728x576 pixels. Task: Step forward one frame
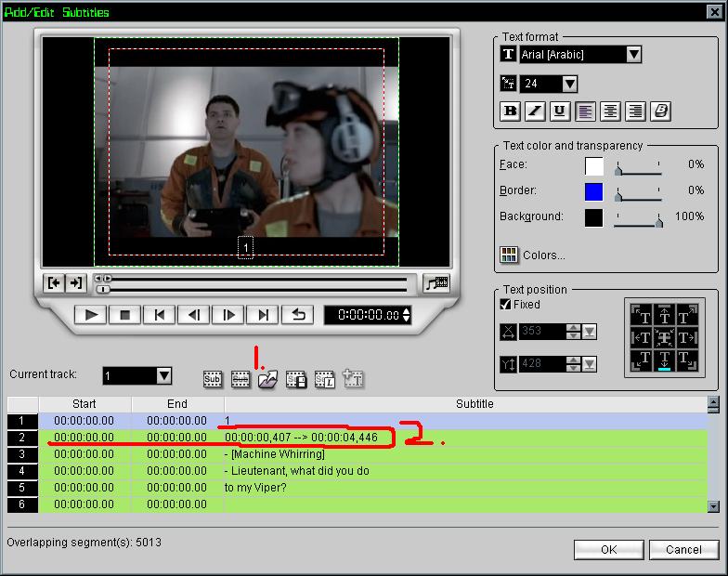pyautogui.click(x=228, y=315)
